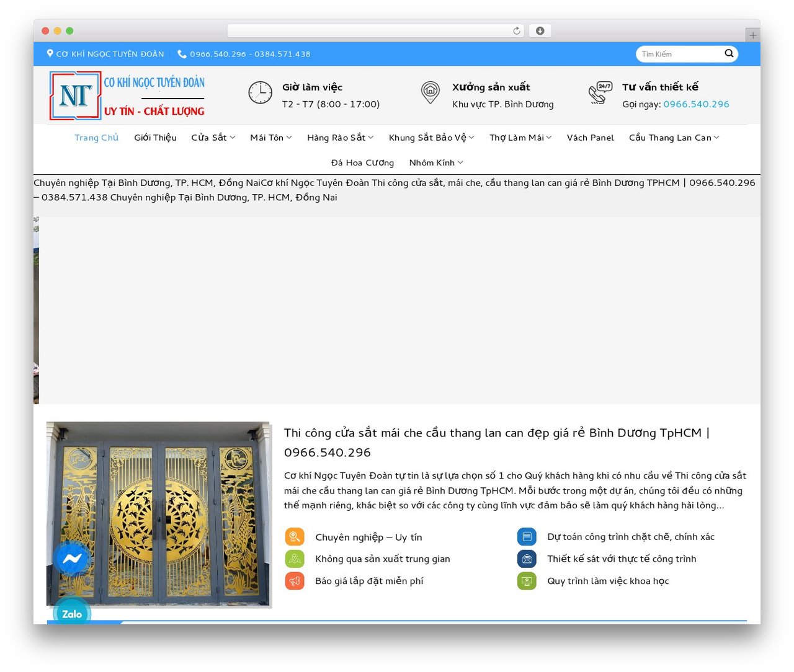Screen dimensions: 794x672
Task: Click the NT company logo
Action: [x=127, y=95]
